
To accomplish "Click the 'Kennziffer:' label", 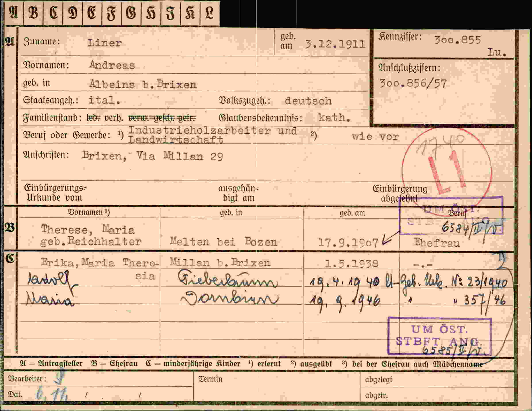I will [x=400, y=37].
